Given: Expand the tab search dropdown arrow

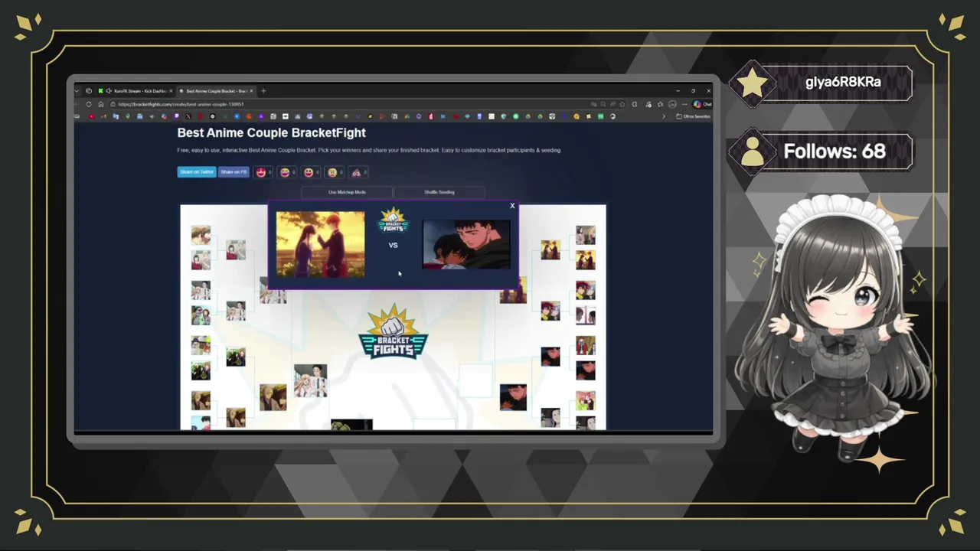Looking at the screenshot, I should click(77, 91).
